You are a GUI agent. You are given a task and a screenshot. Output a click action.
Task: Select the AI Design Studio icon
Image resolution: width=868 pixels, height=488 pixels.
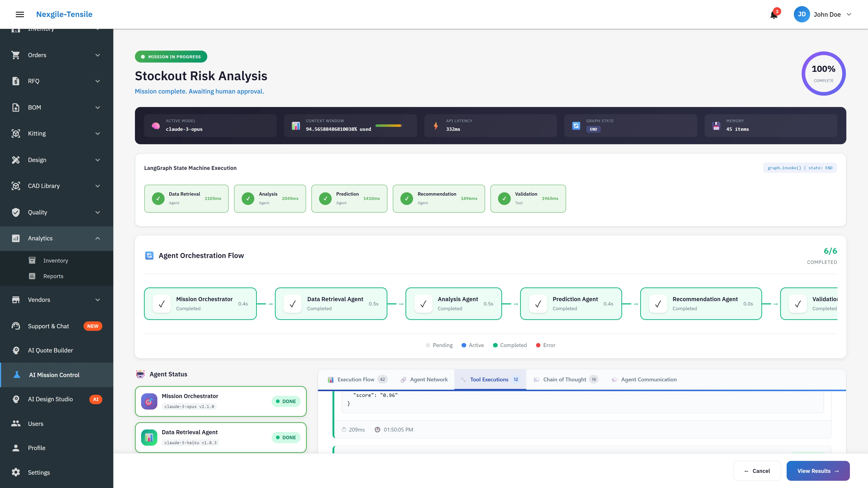(x=16, y=399)
